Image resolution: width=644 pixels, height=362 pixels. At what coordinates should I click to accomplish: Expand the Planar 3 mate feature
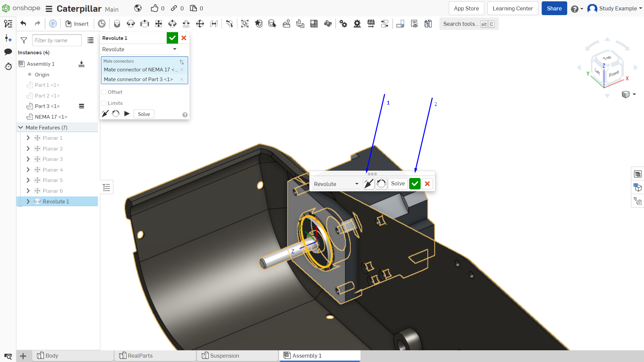28,159
